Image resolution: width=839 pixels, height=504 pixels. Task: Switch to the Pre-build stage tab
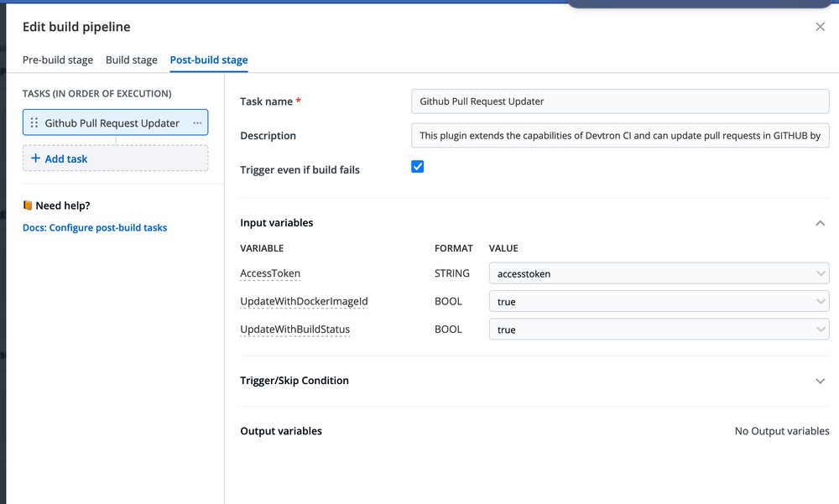click(x=58, y=60)
